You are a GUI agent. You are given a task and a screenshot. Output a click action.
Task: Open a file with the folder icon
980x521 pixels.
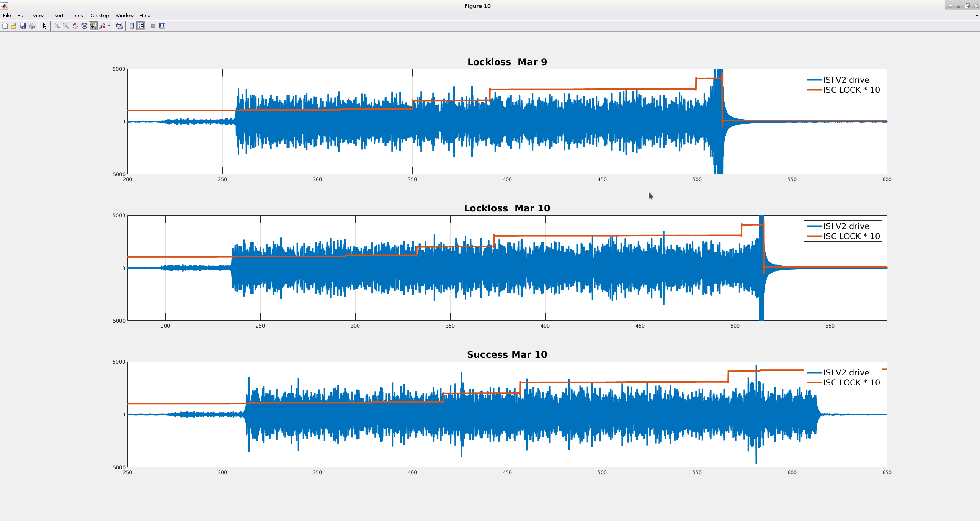pos(14,26)
